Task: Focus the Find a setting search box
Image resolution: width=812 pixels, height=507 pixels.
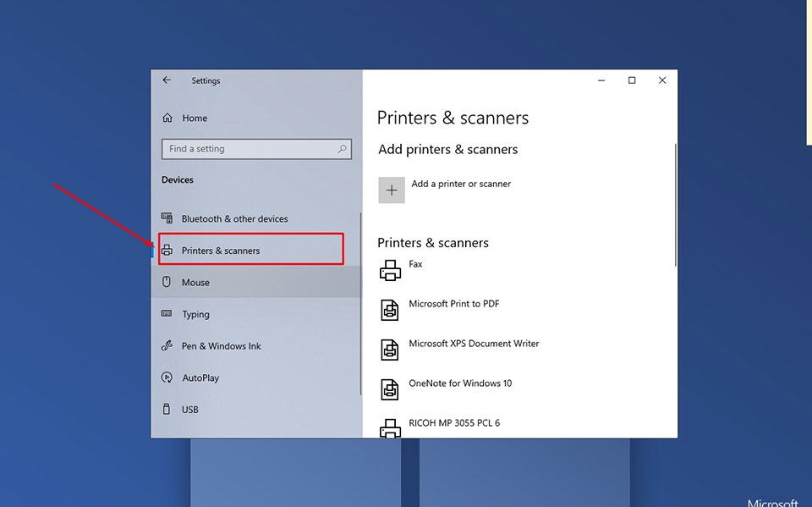Action: pyautogui.click(x=256, y=149)
